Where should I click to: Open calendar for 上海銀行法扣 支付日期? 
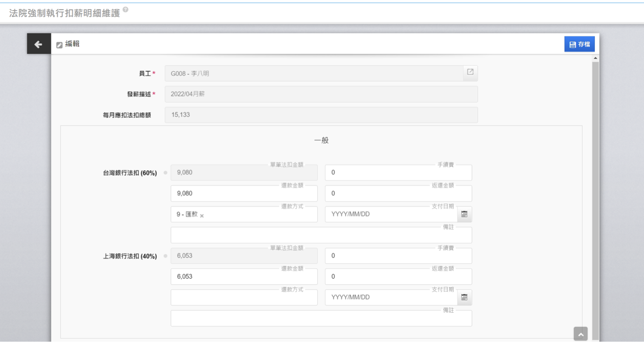(464, 297)
